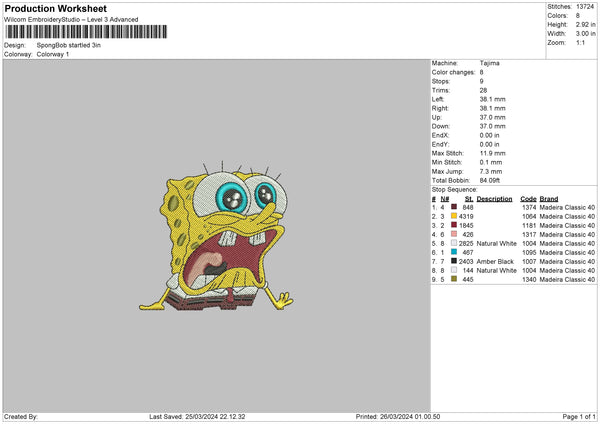Click the Stops value '9'

tap(481, 81)
